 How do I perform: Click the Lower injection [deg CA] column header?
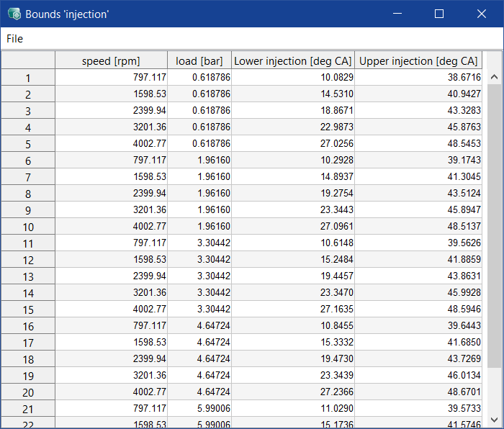click(293, 60)
